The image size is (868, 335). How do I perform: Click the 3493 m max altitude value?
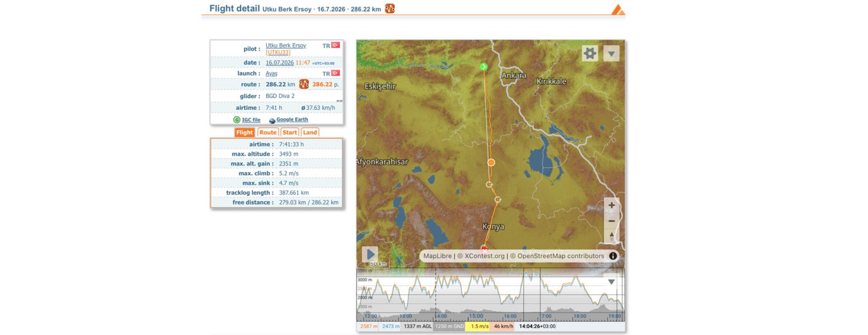(x=288, y=154)
